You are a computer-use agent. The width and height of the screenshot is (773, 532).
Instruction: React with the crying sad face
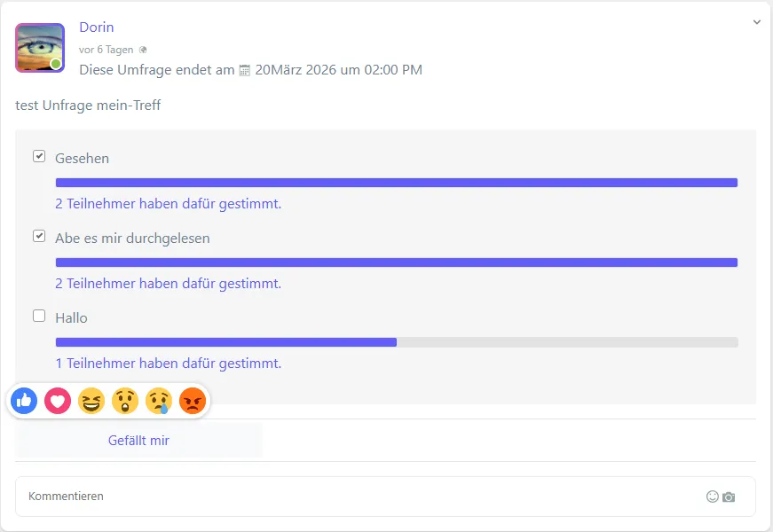point(159,401)
